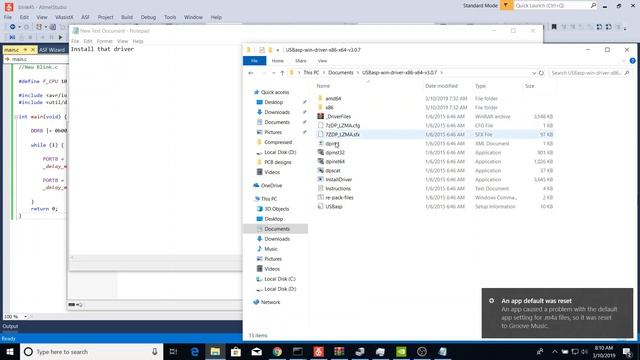Select the USBasp setup information file
The image size is (640, 360).
click(x=334, y=206)
